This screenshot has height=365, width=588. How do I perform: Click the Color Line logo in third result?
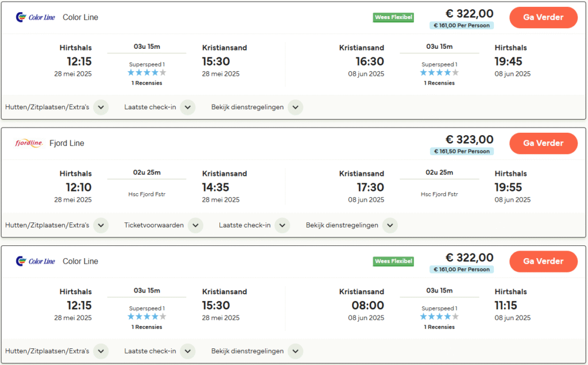[36, 261]
